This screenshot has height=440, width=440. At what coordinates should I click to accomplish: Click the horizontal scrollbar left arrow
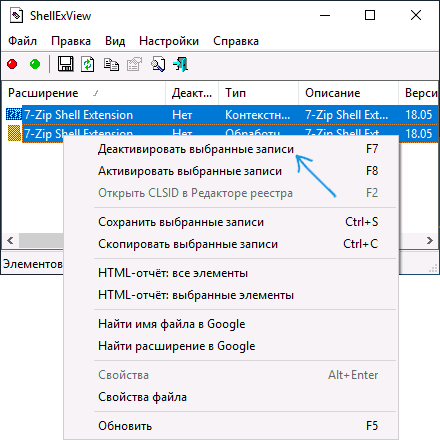pyautogui.click(x=10, y=240)
